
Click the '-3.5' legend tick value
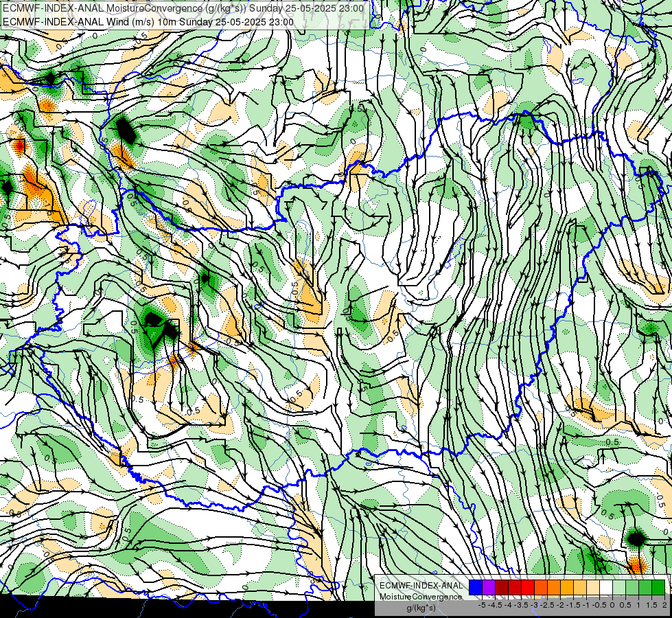click(522, 605)
